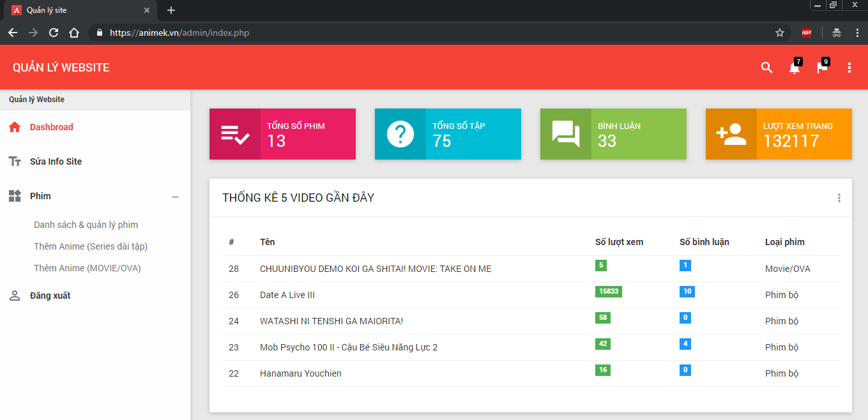Open Dashbroad in the sidebar

click(x=52, y=127)
